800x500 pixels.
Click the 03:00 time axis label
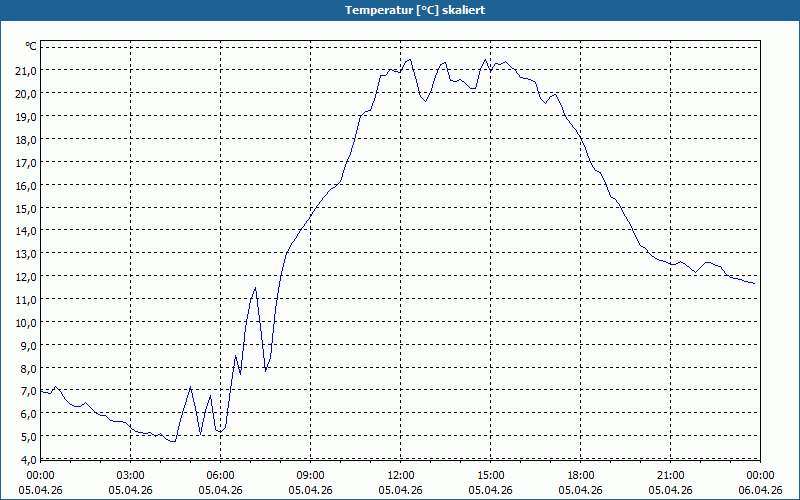(x=131, y=476)
